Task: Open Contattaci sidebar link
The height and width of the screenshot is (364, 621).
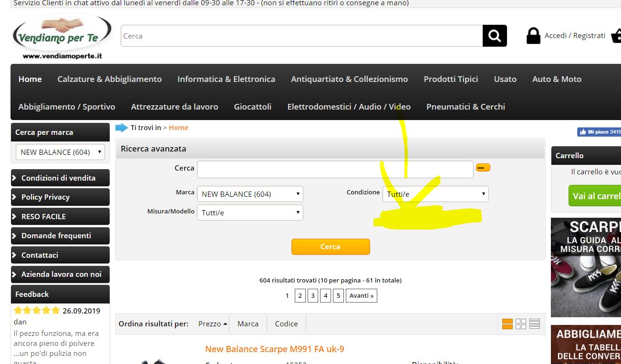Action: coord(60,255)
